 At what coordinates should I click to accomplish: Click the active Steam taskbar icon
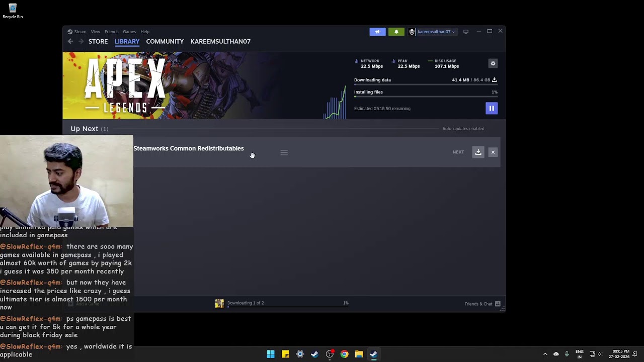pos(374,354)
